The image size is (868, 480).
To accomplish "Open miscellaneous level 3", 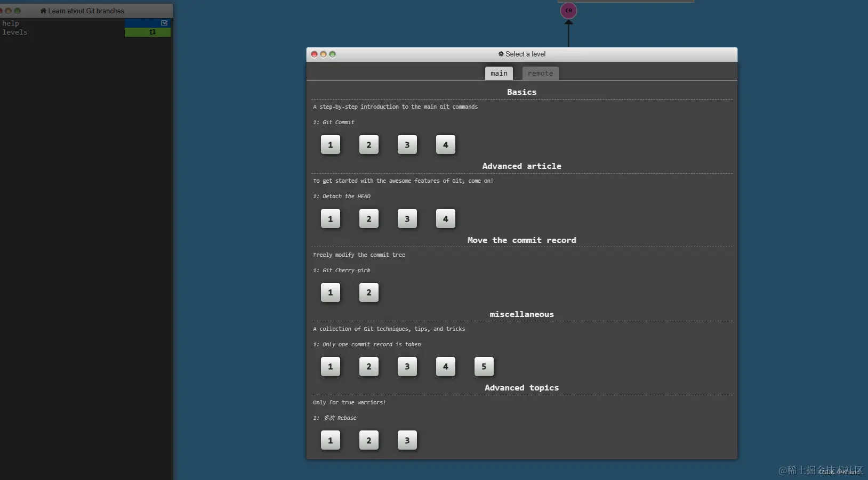I will point(407,367).
